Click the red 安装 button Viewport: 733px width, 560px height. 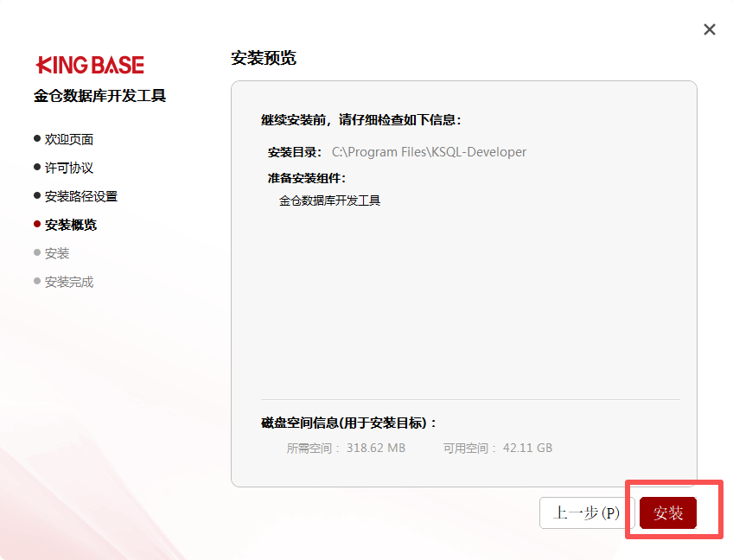(x=668, y=512)
